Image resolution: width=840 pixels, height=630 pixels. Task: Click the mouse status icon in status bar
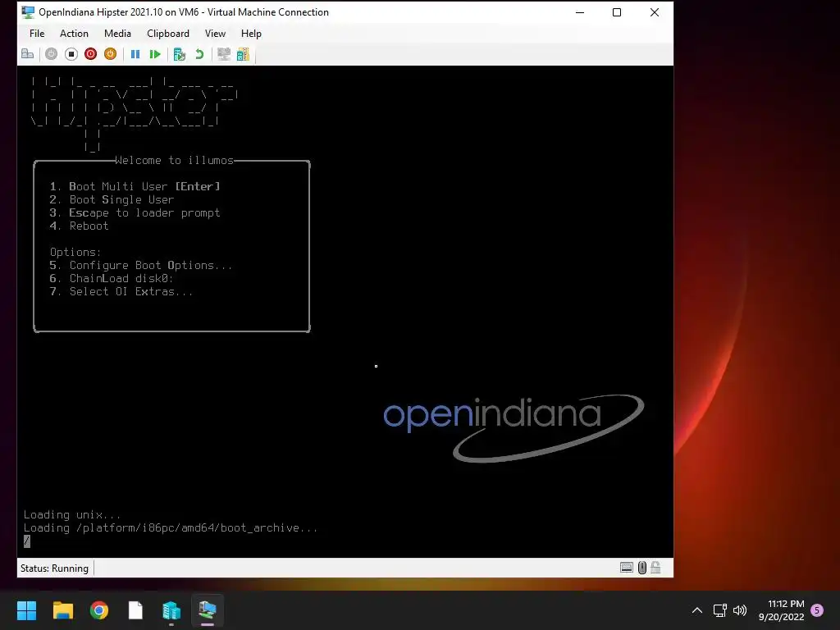(x=641, y=568)
